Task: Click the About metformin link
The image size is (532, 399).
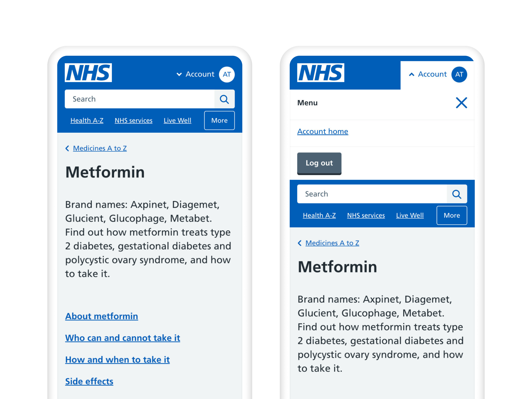Action: [x=102, y=316]
